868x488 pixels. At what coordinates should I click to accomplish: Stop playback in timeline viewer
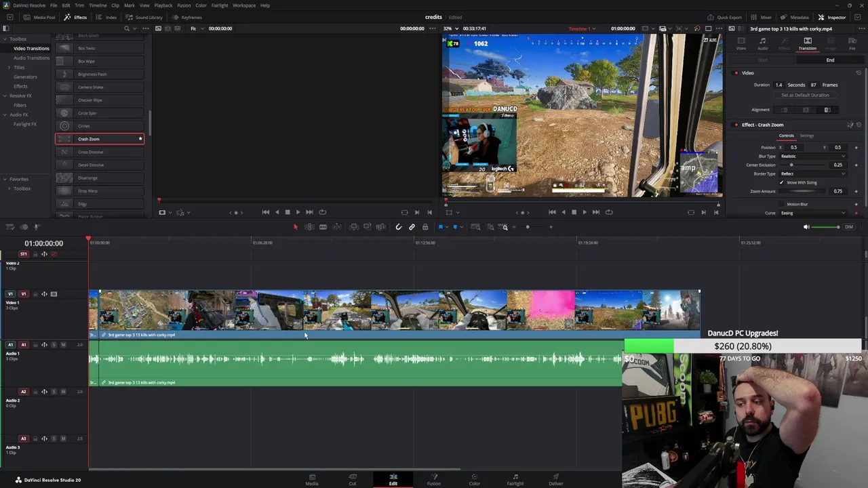pos(574,212)
